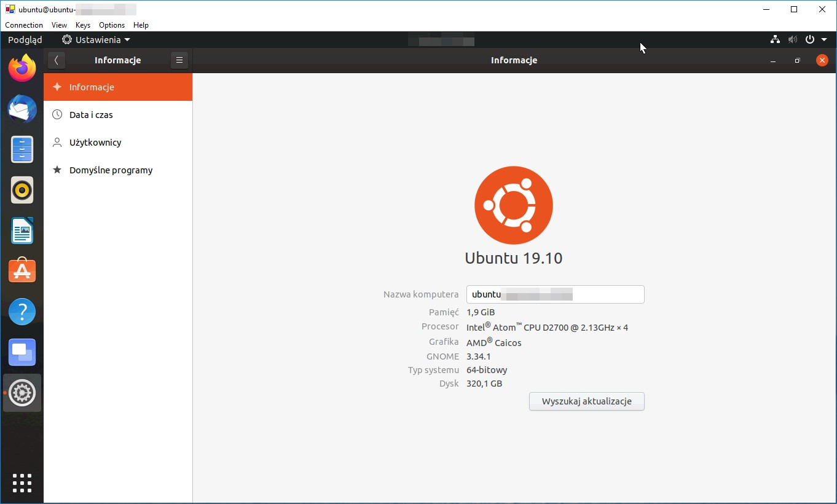
Task: Open the Help icon in the dock
Action: point(22,312)
